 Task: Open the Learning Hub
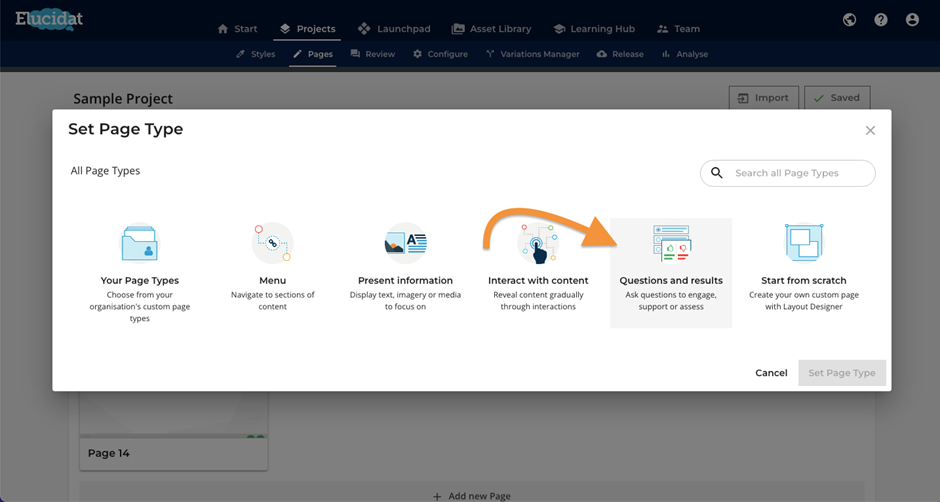tap(594, 29)
